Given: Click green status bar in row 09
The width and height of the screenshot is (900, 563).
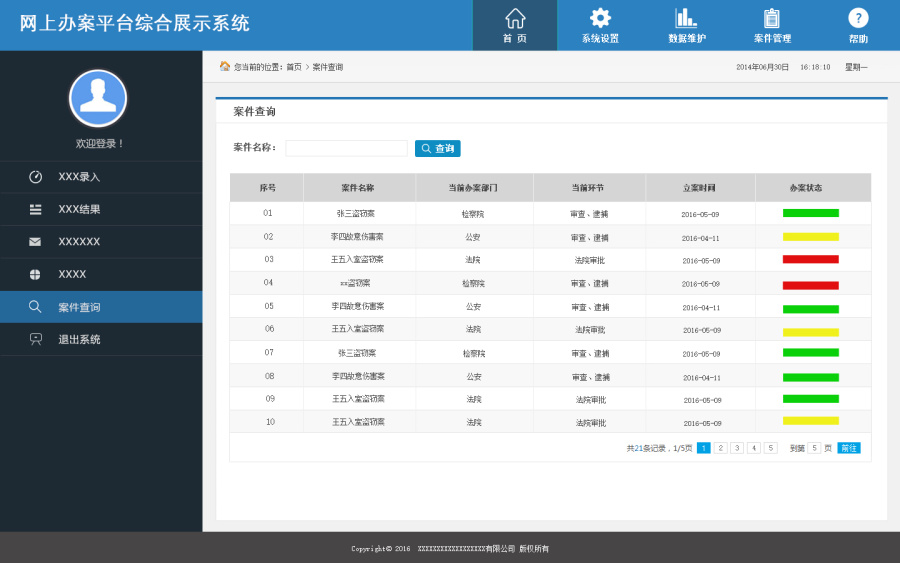Looking at the screenshot, I should 810,399.
